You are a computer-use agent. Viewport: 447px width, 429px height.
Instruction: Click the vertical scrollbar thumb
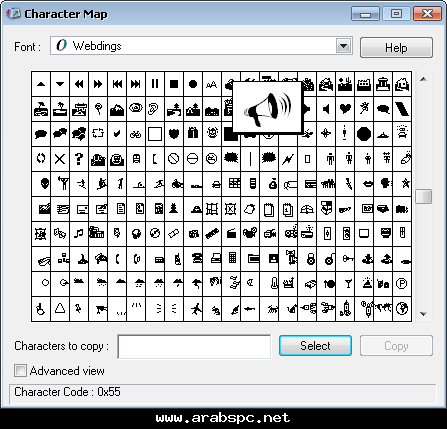click(x=423, y=196)
